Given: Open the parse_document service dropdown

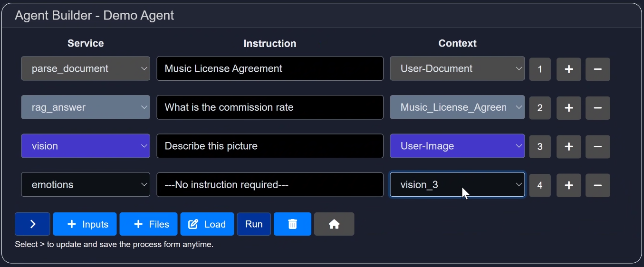Looking at the screenshot, I should [x=86, y=69].
